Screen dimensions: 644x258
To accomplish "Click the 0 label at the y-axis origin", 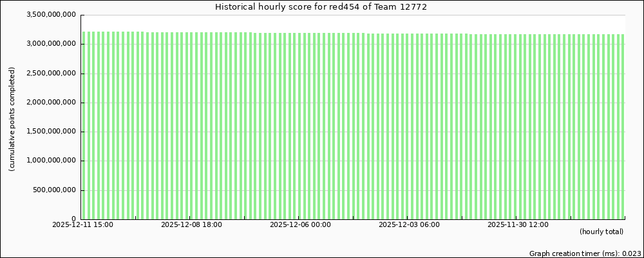I will click(x=74, y=219).
